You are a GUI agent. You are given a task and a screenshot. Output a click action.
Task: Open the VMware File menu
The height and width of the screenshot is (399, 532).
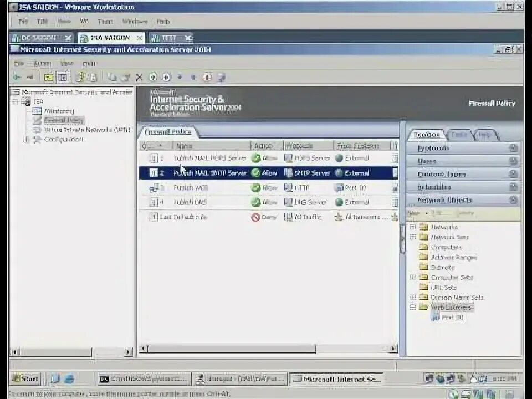(23, 22)
